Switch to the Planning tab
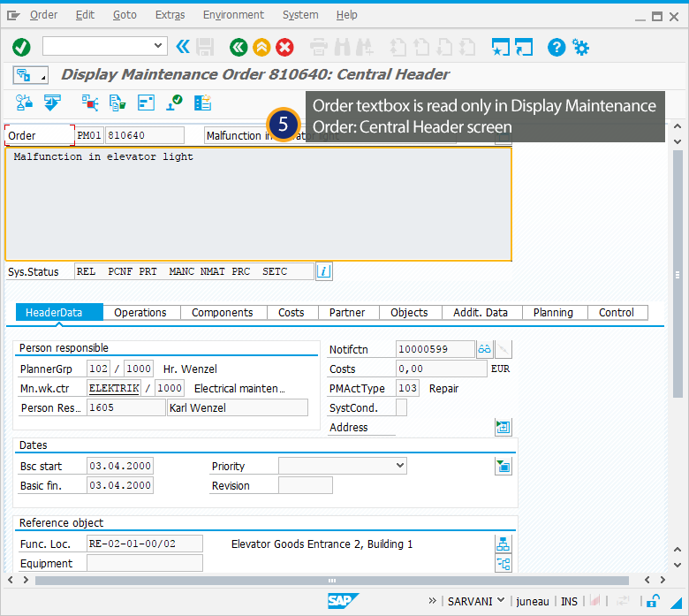 pos(553,313)
